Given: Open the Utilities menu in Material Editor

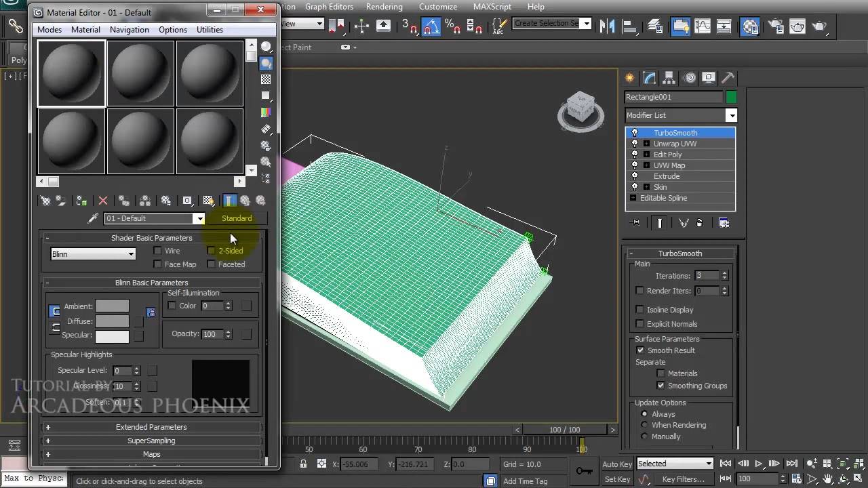Looking at the screenshot, I should click(210, 30).
